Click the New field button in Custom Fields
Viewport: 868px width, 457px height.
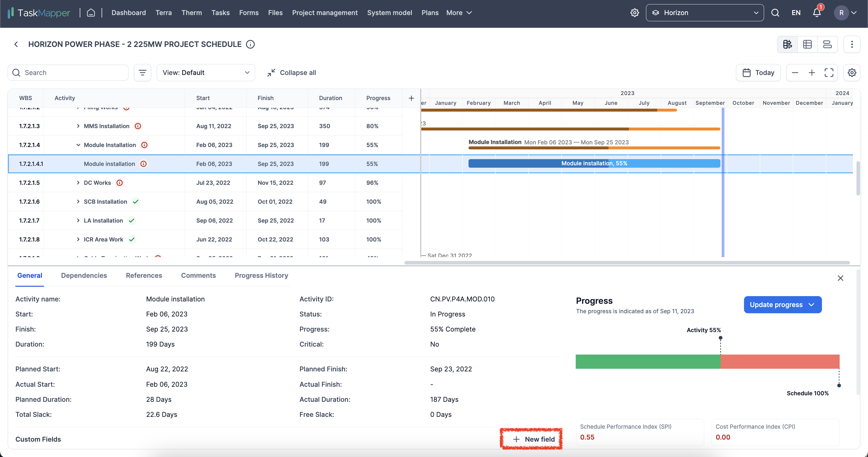533,439
